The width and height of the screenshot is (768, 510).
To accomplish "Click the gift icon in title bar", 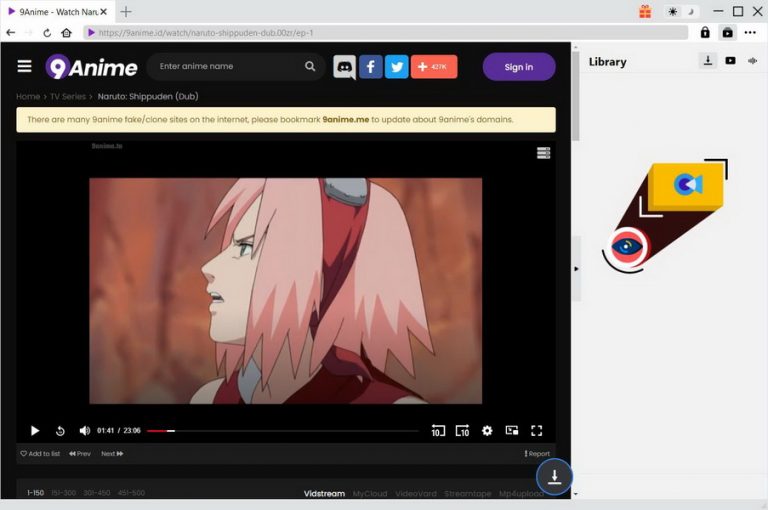I will [x=645, y=11].
